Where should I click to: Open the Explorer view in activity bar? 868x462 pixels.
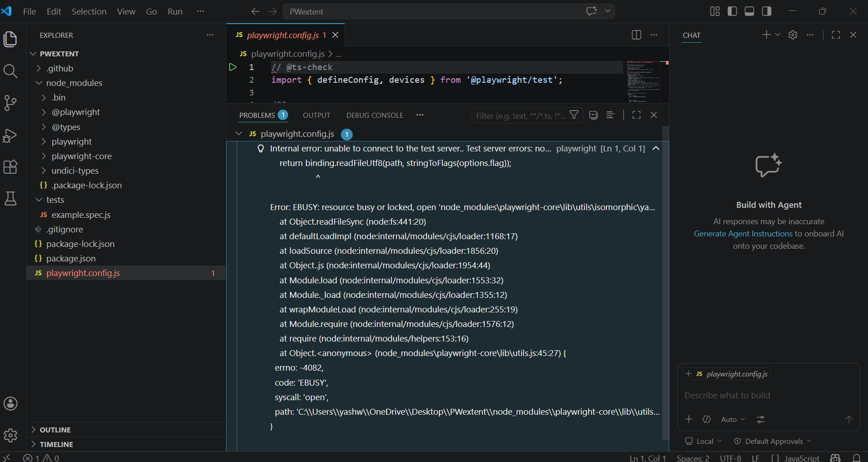[x=10, y=39]
